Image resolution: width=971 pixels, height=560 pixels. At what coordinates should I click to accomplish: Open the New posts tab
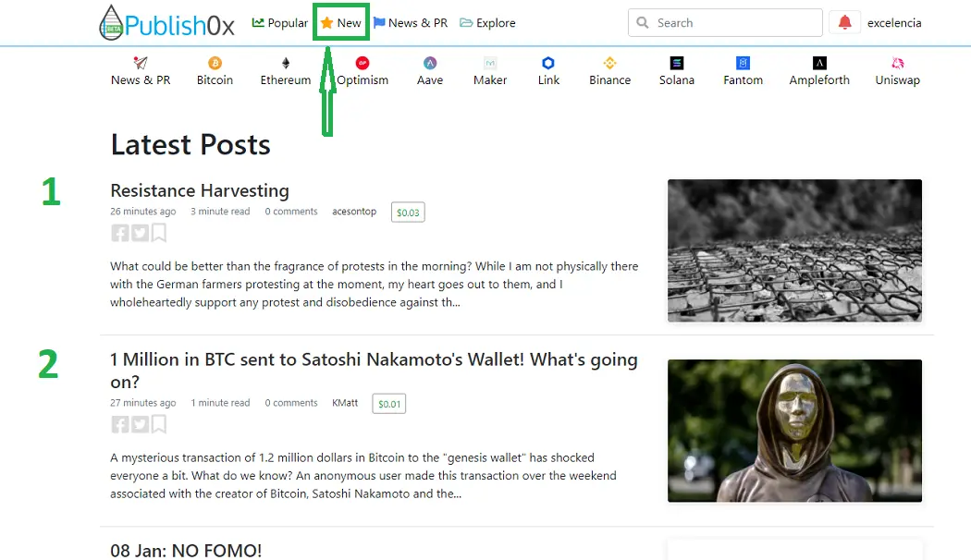pos(340,23)
